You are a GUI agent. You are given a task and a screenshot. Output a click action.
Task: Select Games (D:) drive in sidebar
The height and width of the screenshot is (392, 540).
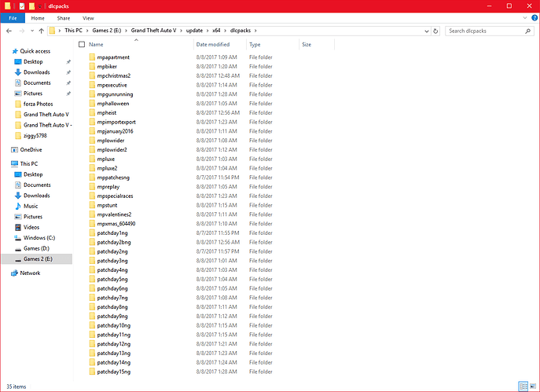click(36, 248)
